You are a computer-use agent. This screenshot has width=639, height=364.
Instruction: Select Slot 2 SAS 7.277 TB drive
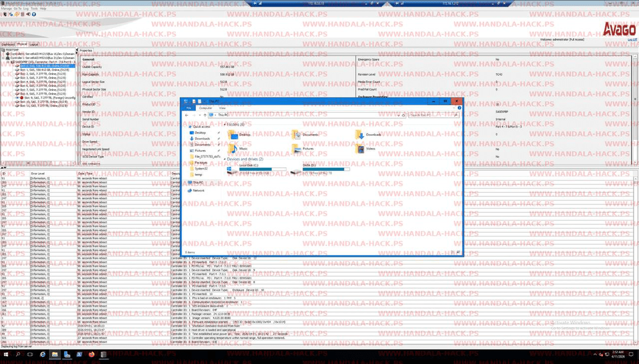[x=43, y=74]
